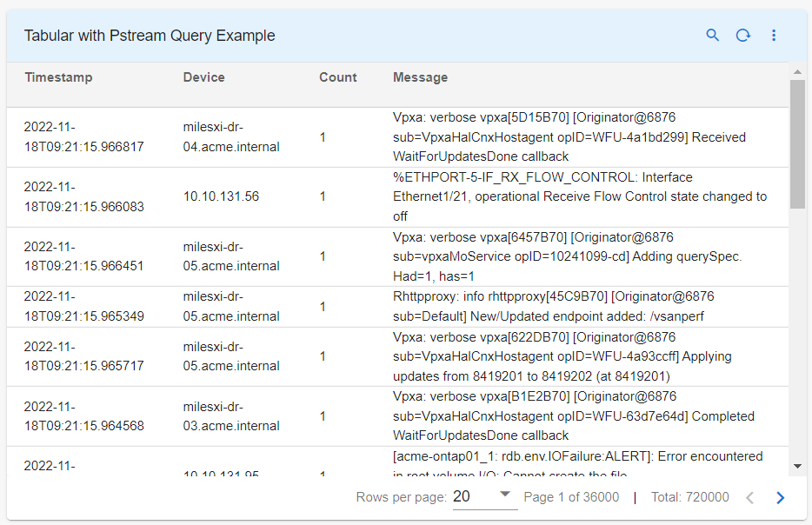Go to next page with right chevron
The image size is (812, 525).
[x=780, y=498]
